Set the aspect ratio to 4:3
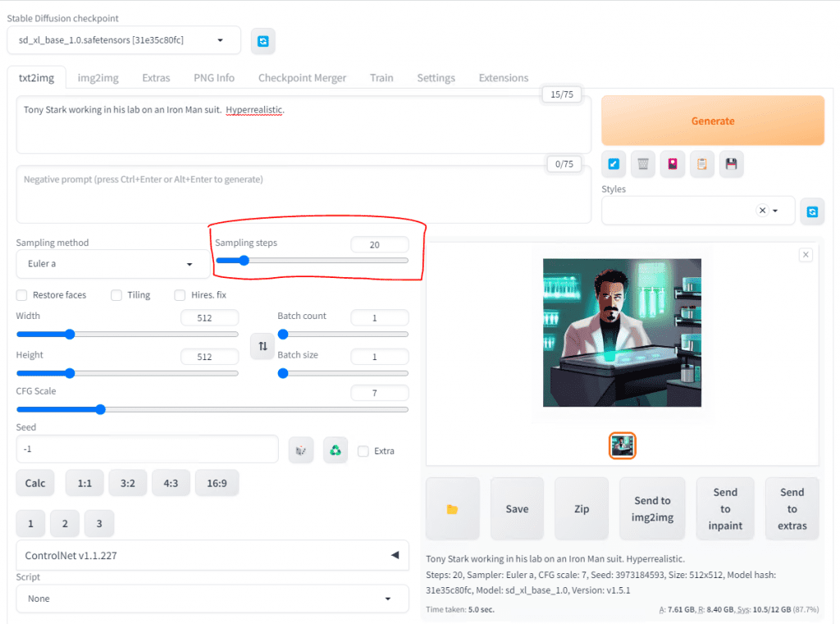Screen dimensions: 840x624 coord(171,483)
